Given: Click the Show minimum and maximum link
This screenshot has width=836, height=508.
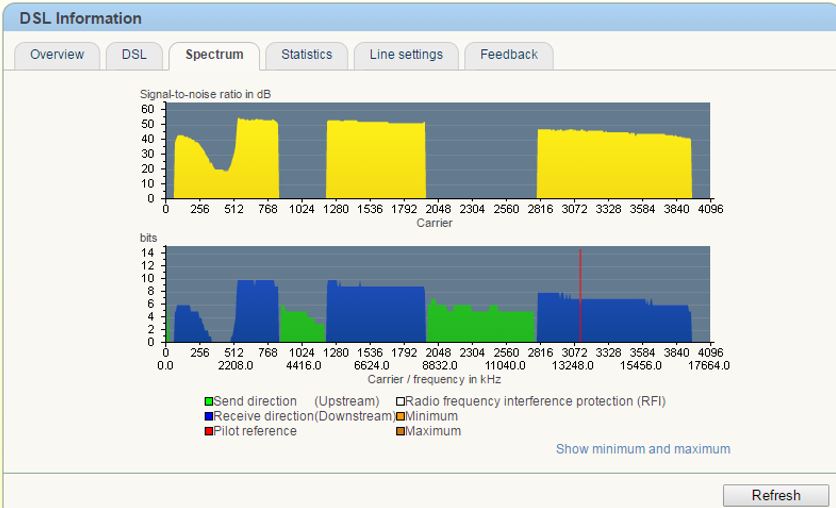Looking at the screenshot, I should (642, 449).
